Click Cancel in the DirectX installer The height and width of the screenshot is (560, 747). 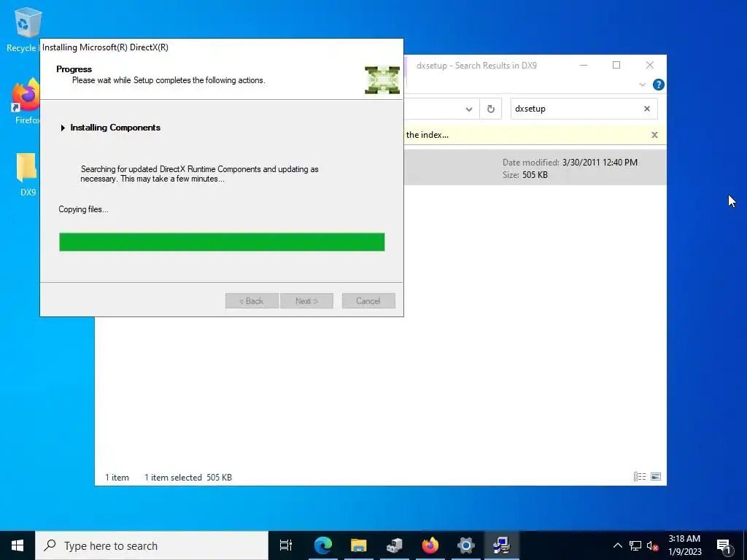[368, 301]
